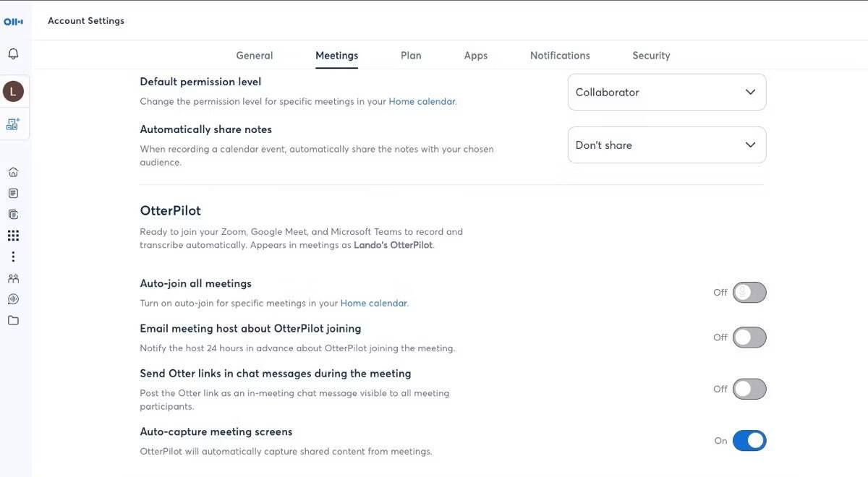Open the chat bubble audio icon
Screen dimensions: 868x477
coord(13,299)
